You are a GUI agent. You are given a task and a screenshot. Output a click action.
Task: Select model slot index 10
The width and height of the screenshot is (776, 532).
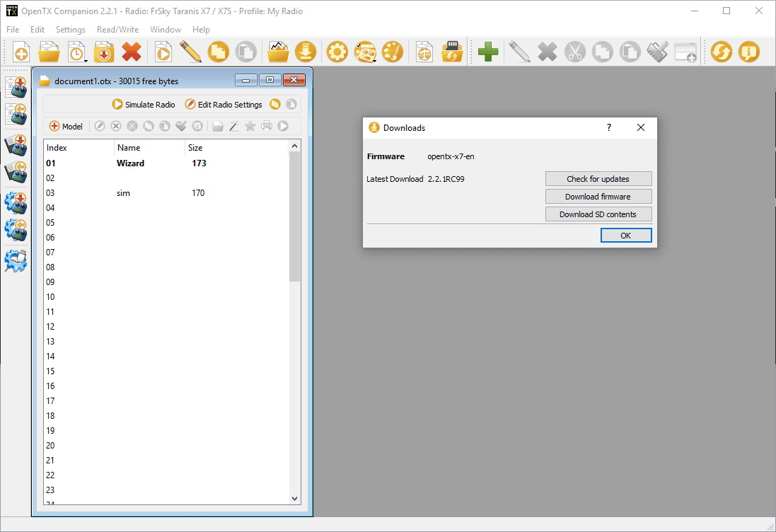[166, 297]
